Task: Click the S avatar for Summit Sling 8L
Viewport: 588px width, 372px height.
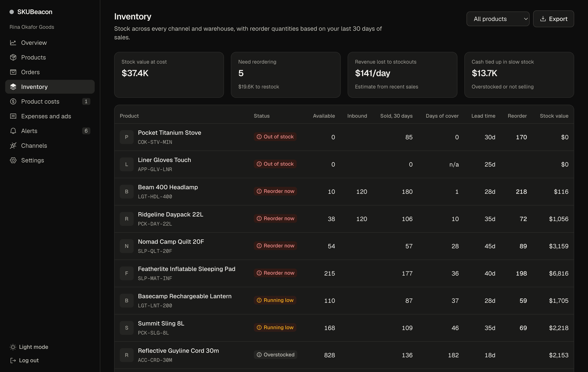Action: point(126,328)
